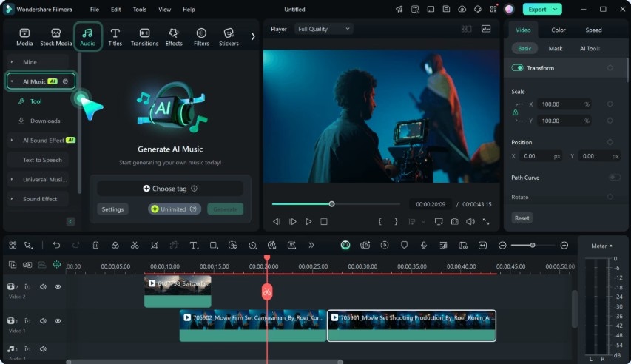
Task: Hide the Video 2 track with eye icon
Action: coord(58,286)
